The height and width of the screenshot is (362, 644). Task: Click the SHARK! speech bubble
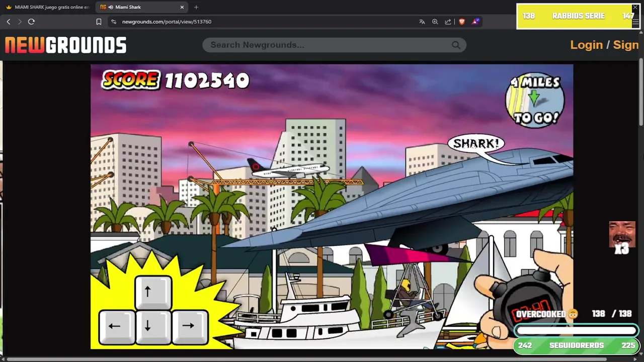click(x=476, y=144)
